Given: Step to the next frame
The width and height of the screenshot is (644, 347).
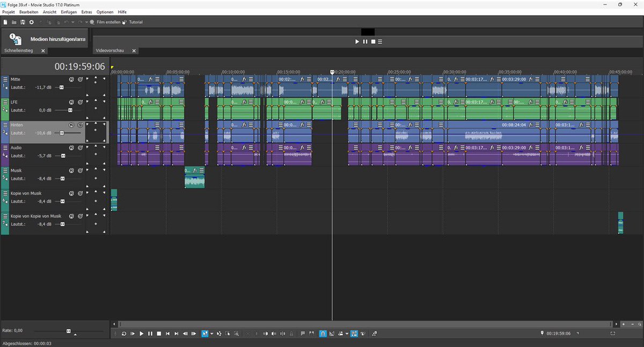Looking at the screenshot, I should [194, 334].
